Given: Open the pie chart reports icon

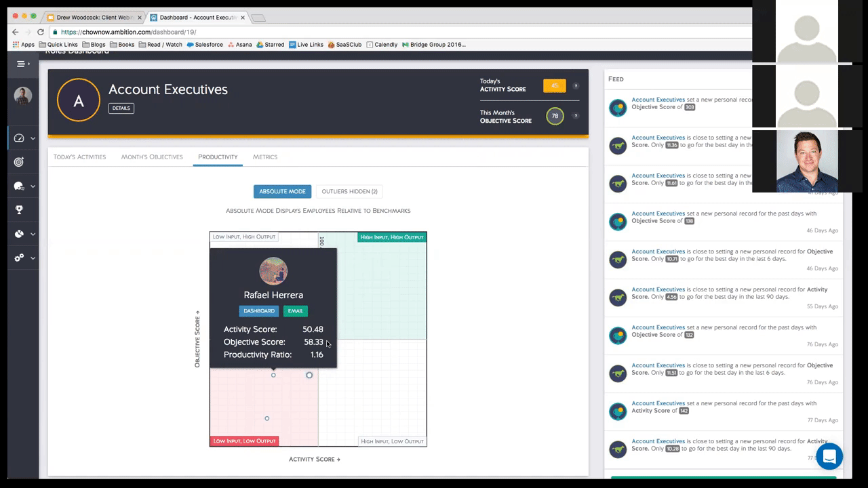Looking at the screenshot, I should 19,234.
